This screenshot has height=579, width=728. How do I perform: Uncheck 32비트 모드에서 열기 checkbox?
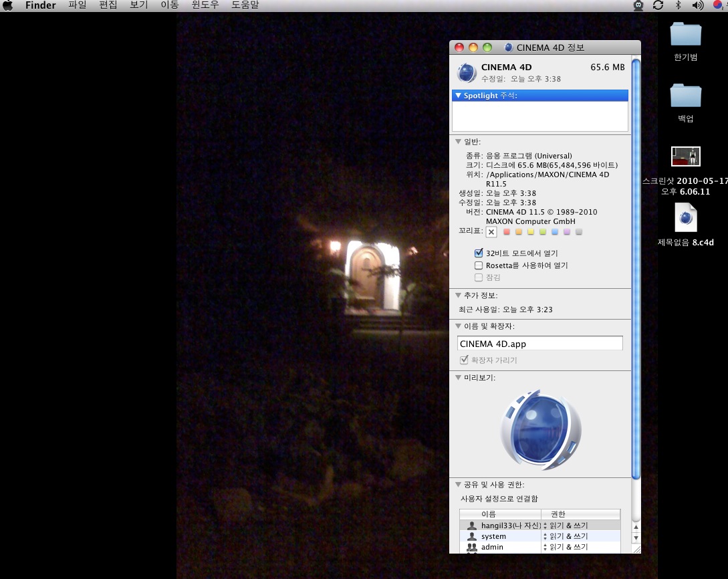(479, 253)
